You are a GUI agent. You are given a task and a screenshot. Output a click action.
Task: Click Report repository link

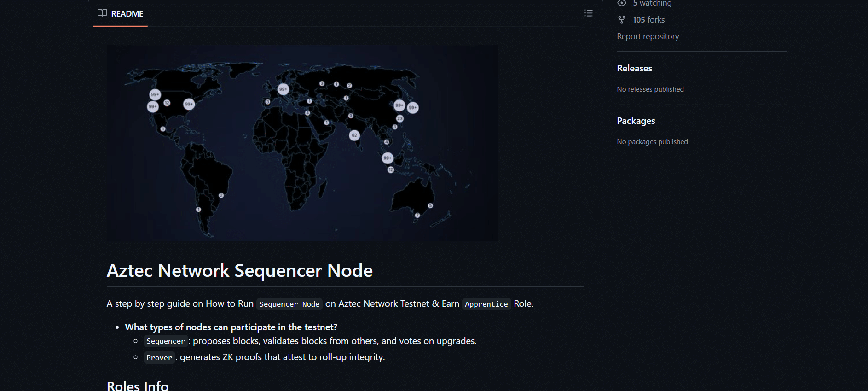(648, 36)
